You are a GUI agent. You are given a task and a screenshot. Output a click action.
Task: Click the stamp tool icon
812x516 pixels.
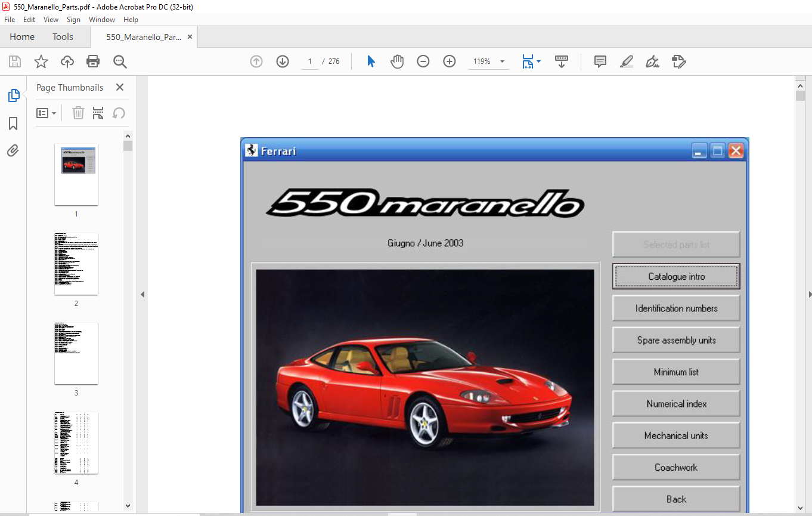click(x=678, y=61)
